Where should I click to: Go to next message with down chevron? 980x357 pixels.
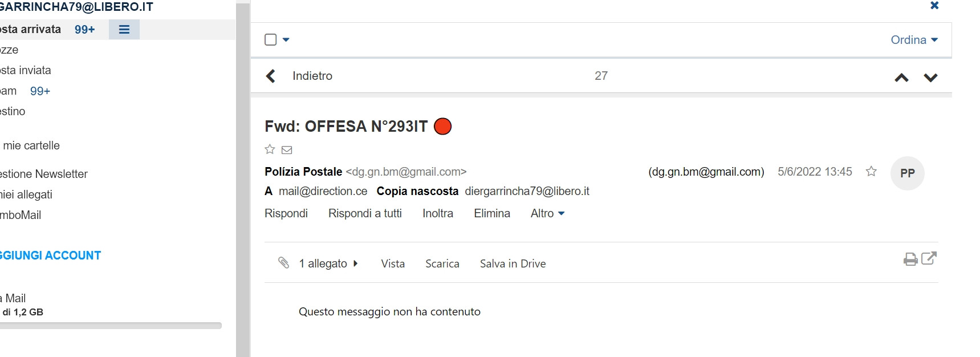[930, 78]
